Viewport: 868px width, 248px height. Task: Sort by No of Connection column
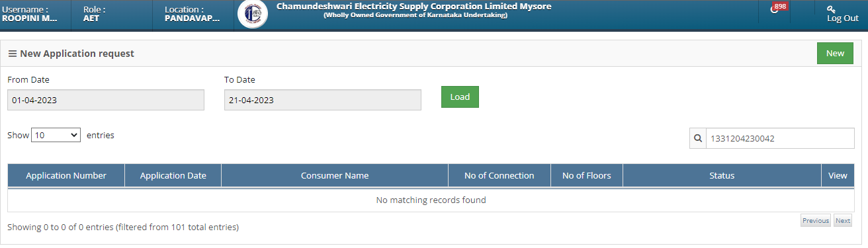click(499, 175)
